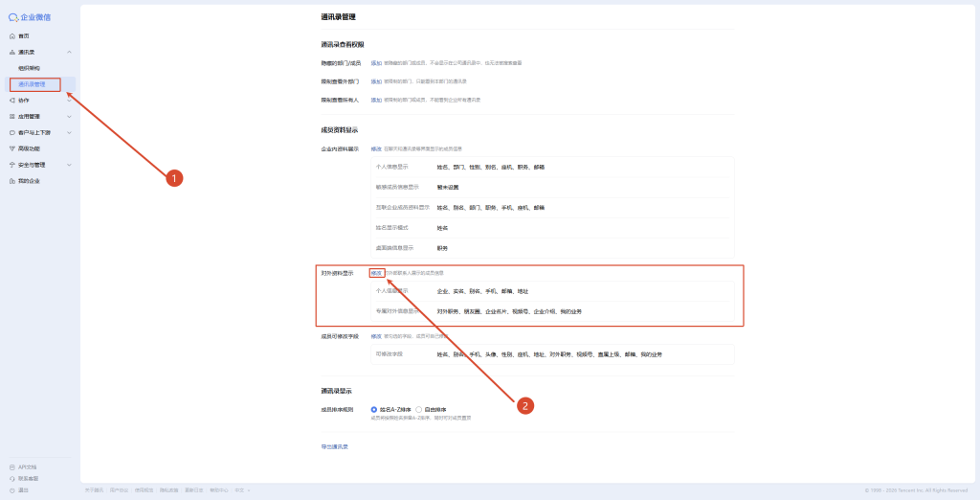Click the 通讯录查看权限 section heading
Viewport: 980px width, 500px height.
click(x=343, y=45)
